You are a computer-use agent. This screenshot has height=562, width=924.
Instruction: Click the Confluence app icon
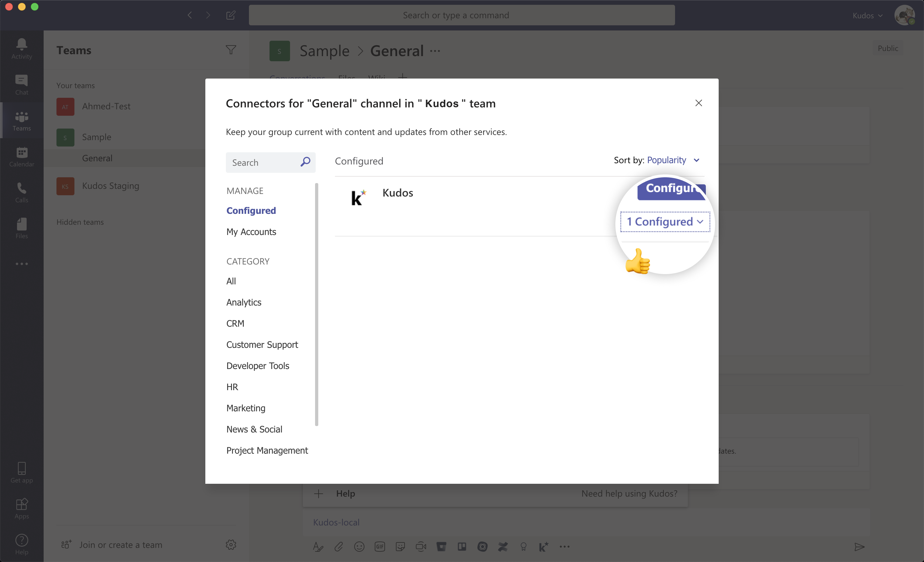point(503,547)
